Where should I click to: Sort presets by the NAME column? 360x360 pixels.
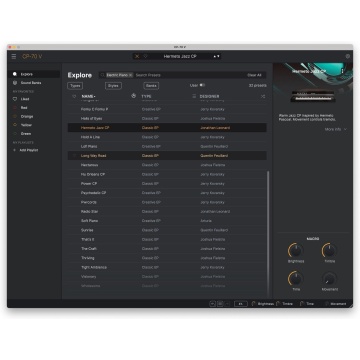coord(88,96)
